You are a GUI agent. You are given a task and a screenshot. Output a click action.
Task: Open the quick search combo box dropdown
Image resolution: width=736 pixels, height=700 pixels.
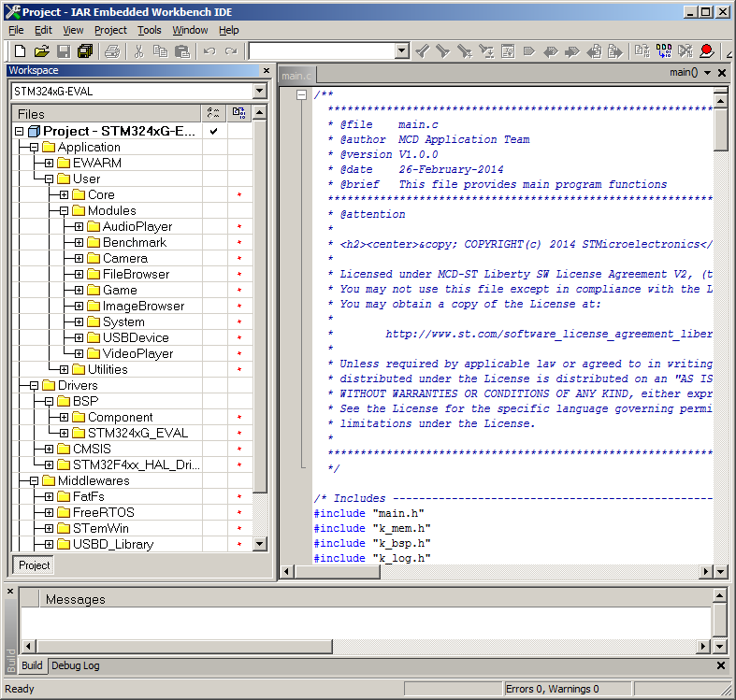click(x=401, y=51)
